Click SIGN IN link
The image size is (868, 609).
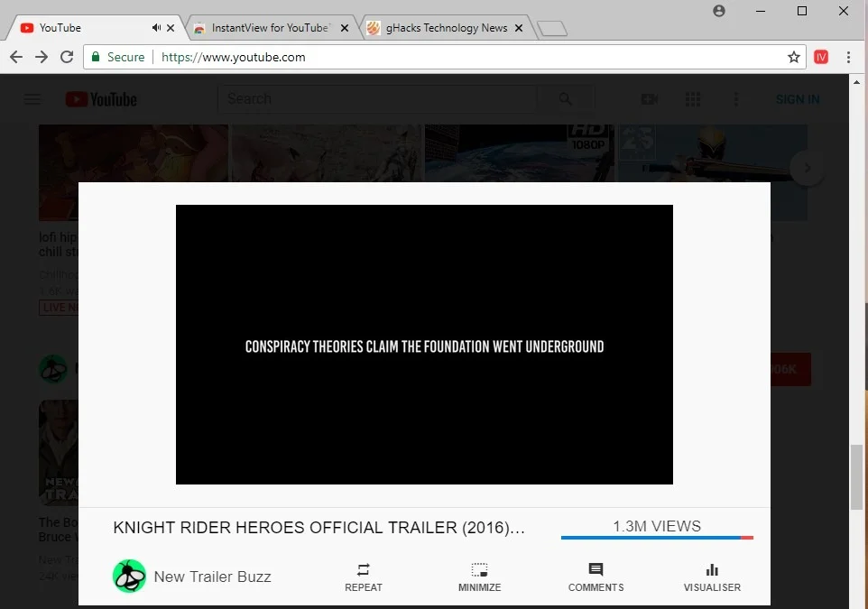pyautogui.click(x=797, y=99)
